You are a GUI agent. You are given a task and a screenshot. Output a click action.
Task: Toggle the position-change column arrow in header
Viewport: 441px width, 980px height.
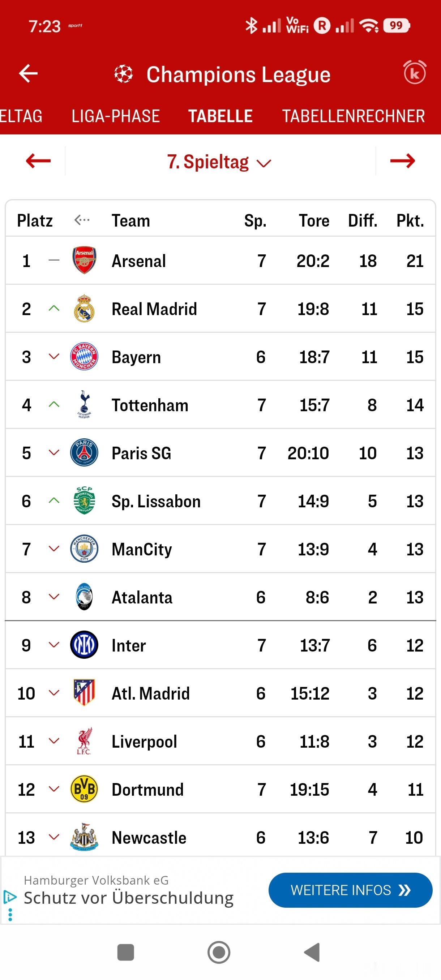coord(82,220)
